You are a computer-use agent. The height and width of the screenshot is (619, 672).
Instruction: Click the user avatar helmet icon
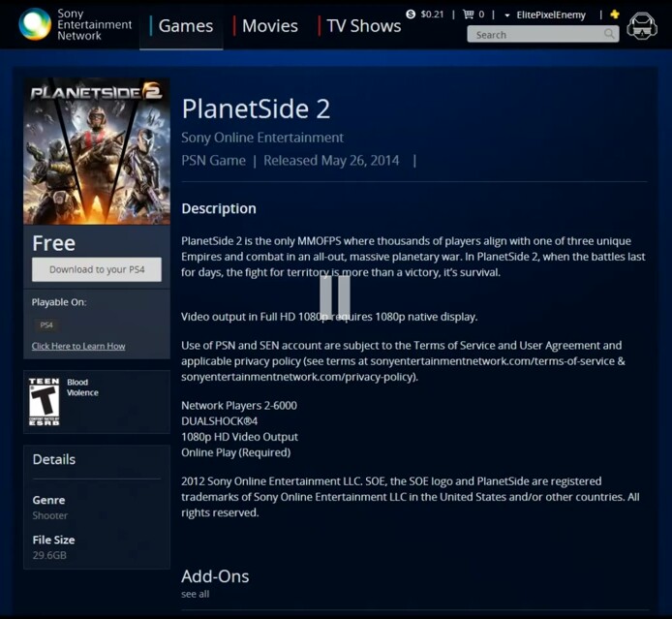(x=642, y=26)
